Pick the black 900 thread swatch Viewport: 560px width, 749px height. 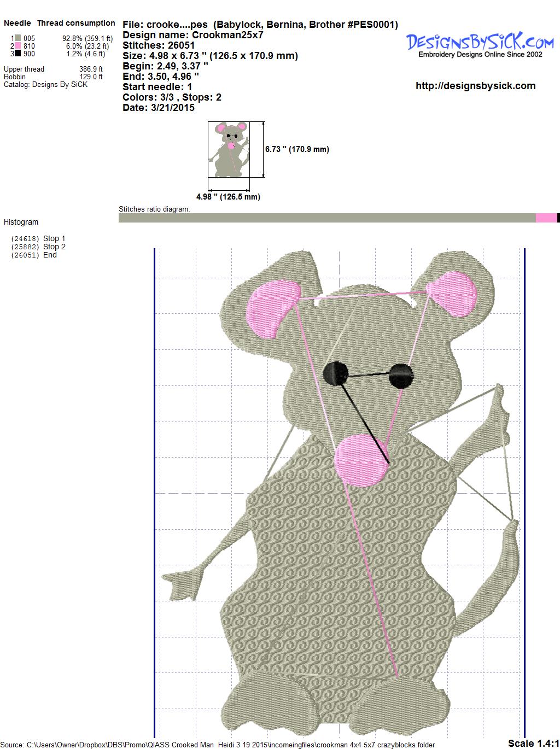[x=17, y=54]
